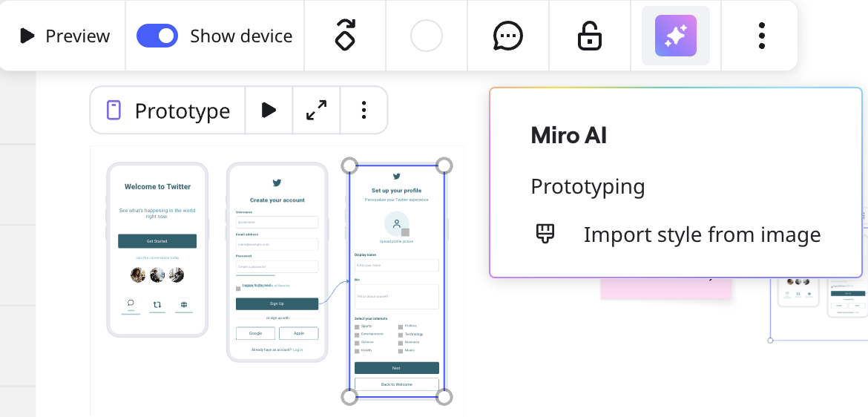868x417 pixels.
Task: Play the prototype from frame toolbar
Action: point(269,111)
